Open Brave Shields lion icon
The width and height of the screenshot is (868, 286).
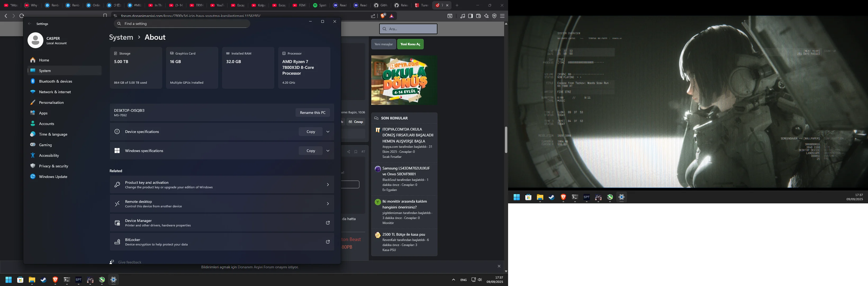(x=383, y=16)
